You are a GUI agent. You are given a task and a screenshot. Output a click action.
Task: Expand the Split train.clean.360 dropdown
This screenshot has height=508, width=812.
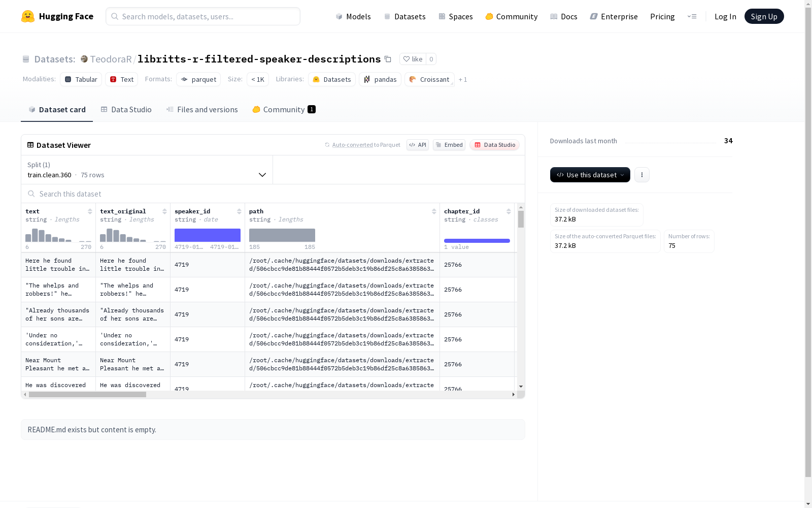click(x=147, y=170)
